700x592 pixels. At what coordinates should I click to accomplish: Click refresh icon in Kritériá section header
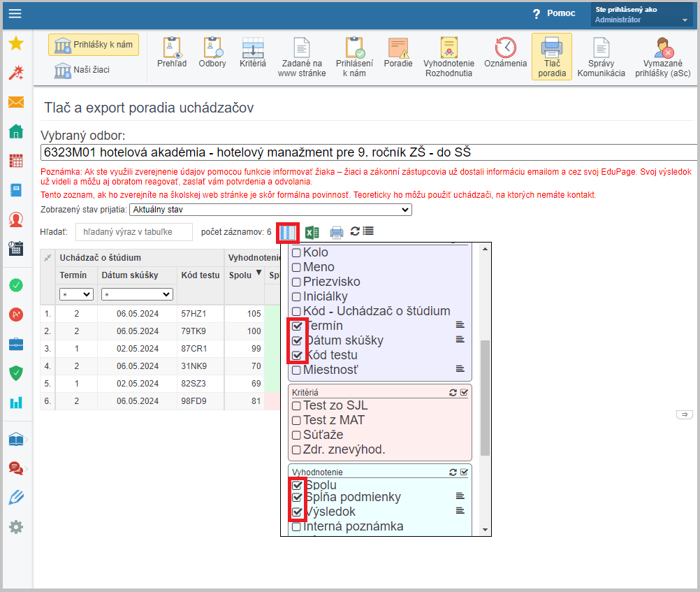(453, 392)
